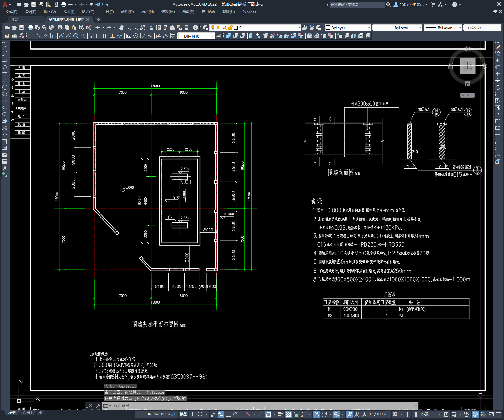504x420 pixels.
Task: Toggle lineweight display in status bar
Action: point(280,414)
